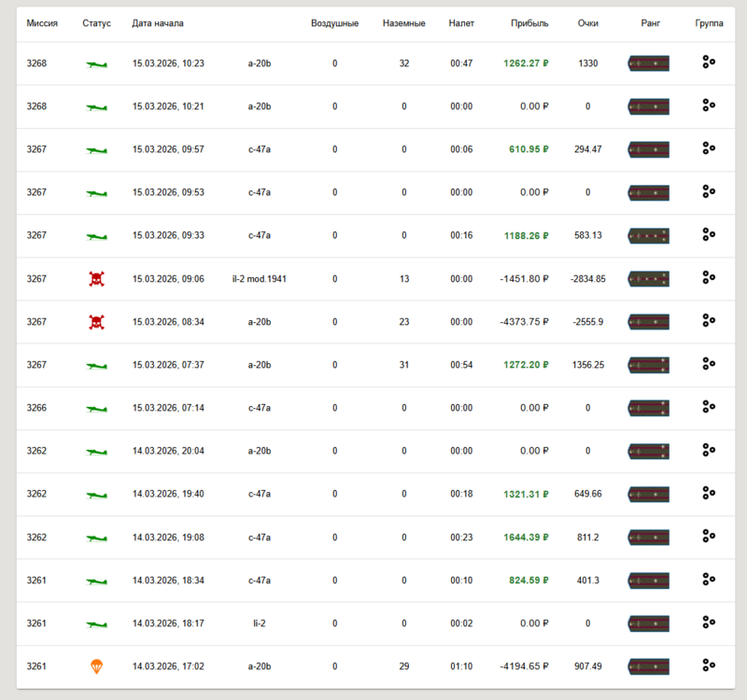
Task: Click group icon in the li-2 sortie row
Action: pyautogui.click(x=708, y=623)
